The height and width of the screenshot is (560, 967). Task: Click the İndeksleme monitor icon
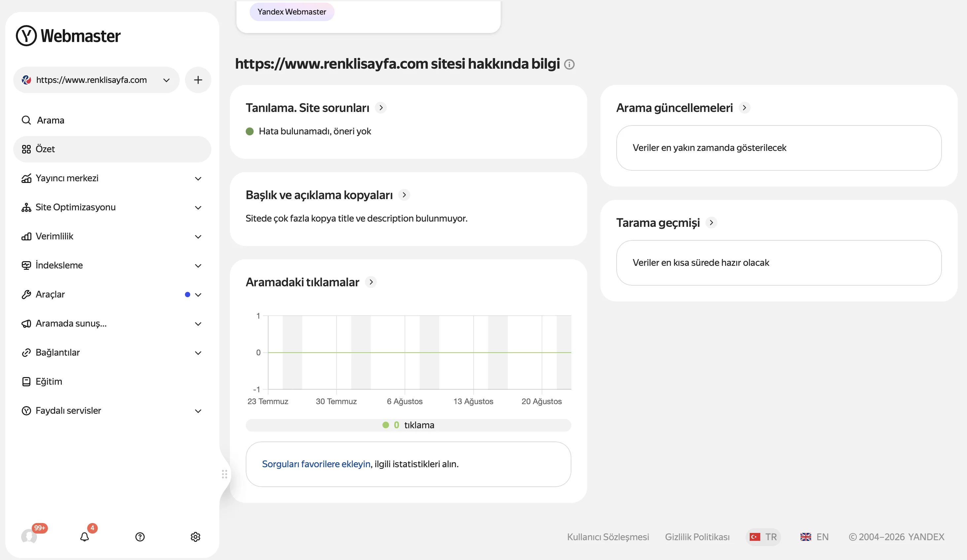pyautogui.click(x=26, y=265)
